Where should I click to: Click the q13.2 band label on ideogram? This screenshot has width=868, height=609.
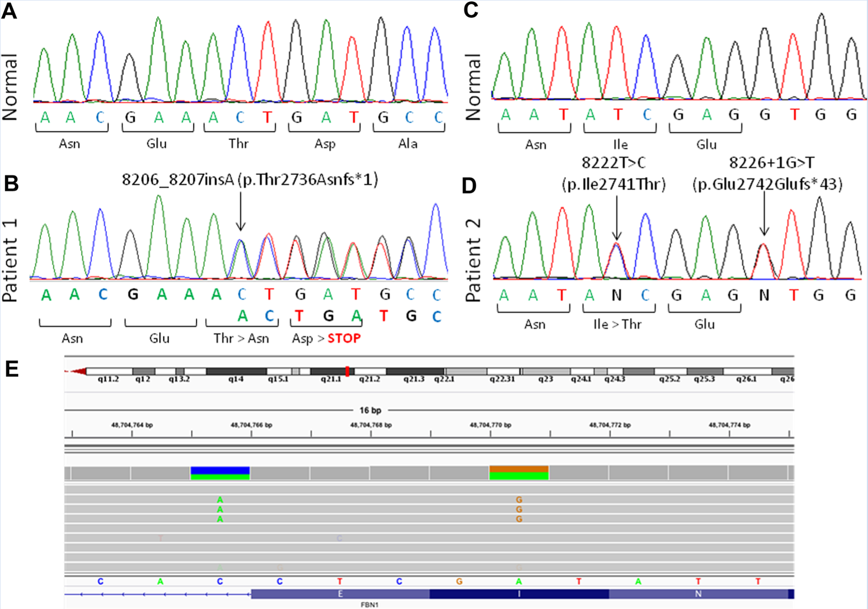(179, 379)
